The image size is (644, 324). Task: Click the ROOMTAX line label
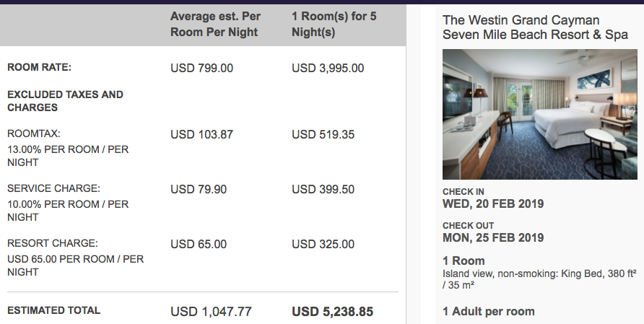pyautogui.click(x=34, y=134)
